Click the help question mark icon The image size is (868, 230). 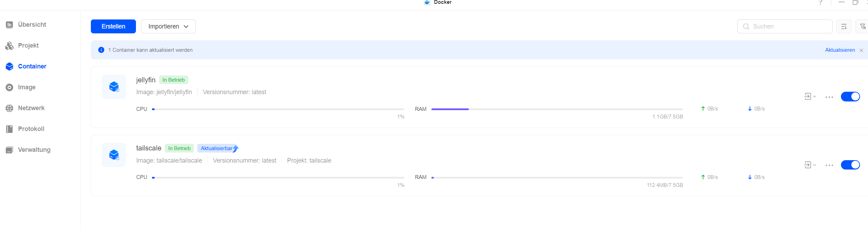[x=820, y=2]
